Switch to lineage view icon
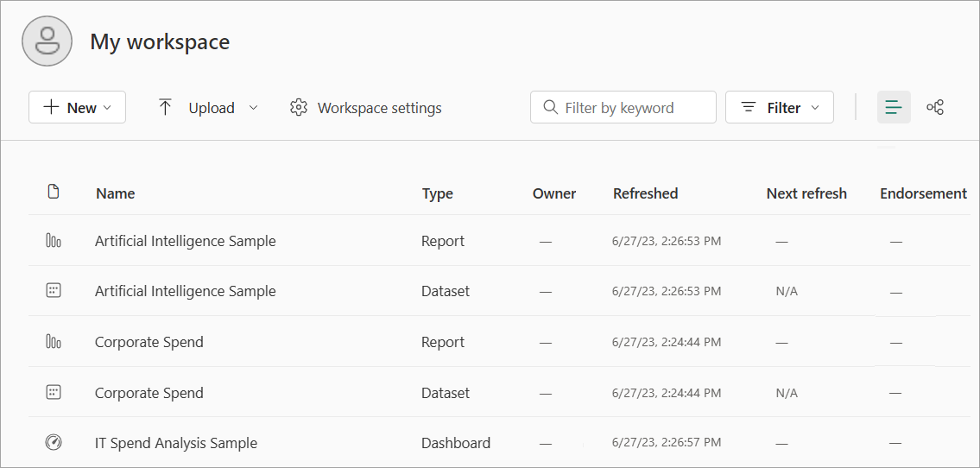Viewport: 980px width, 468px height. (x=935, y=107)
